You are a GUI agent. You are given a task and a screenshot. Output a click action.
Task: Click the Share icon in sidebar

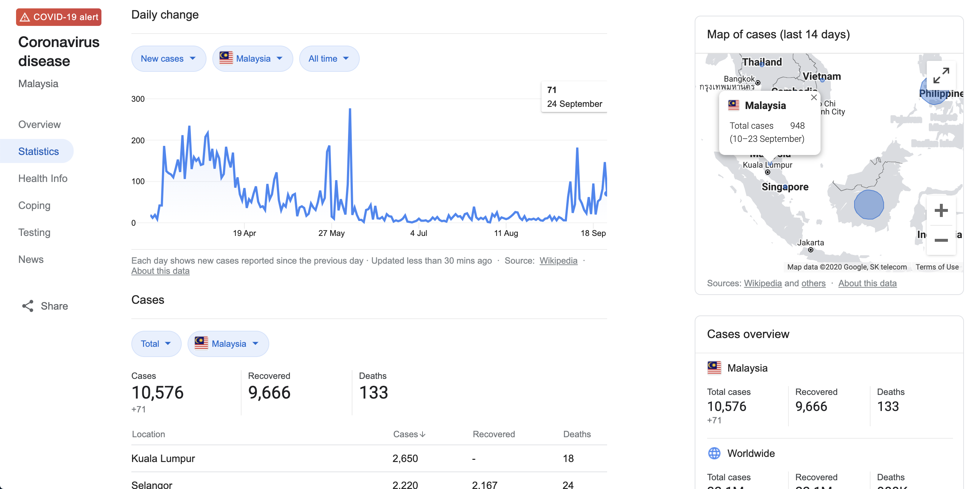click(28, 306)
